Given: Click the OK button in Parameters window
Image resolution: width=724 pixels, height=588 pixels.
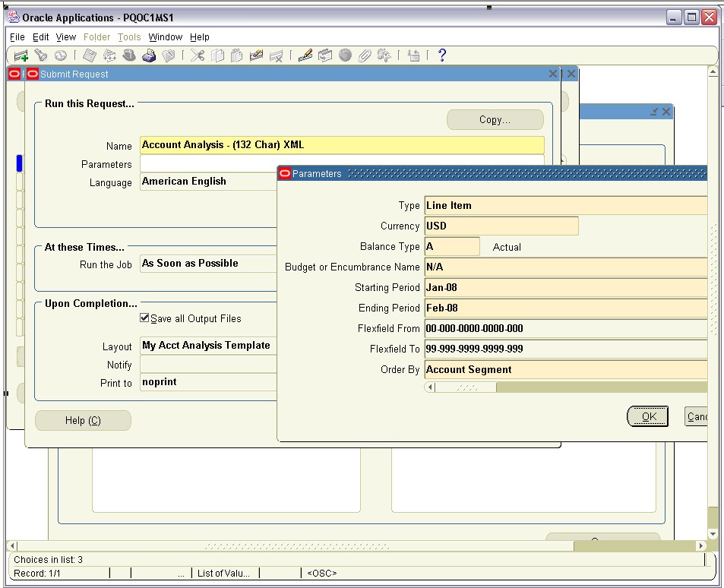Looking at the screenshot, I should [x=647, y=416].
